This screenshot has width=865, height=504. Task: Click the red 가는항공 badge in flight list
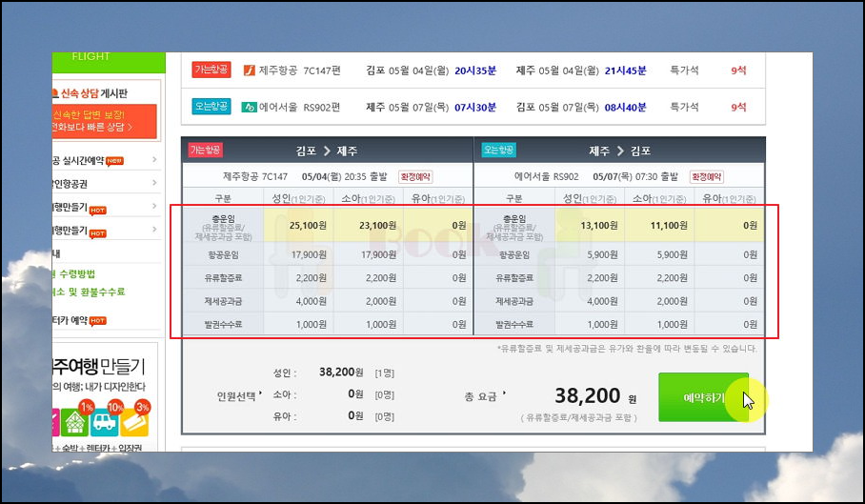[211, 70]
